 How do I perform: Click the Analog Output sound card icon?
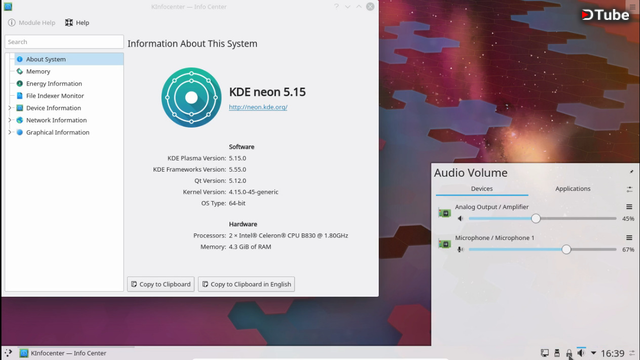[444, 213]
